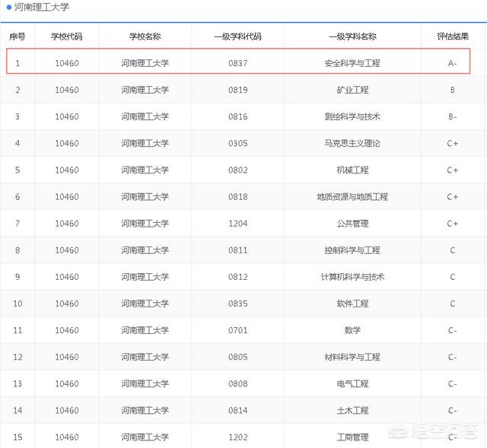The width and height of the screenshot is (487, 448).
Task: Click discipline code 1204
Action: coord(237,224)
